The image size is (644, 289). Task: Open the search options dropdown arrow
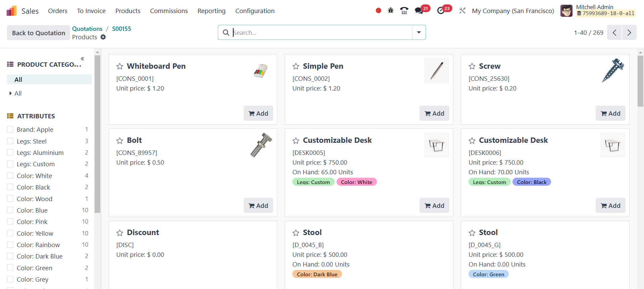[419, 33]
